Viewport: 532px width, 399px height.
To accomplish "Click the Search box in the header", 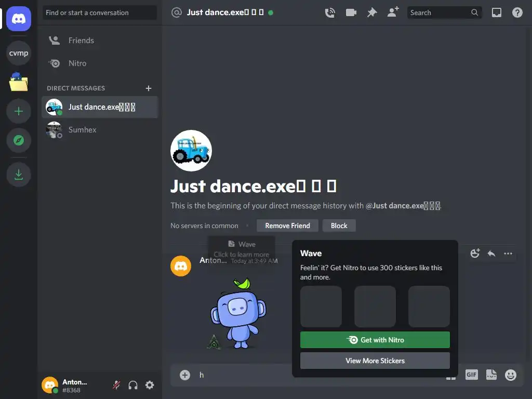I will [444, 12].
